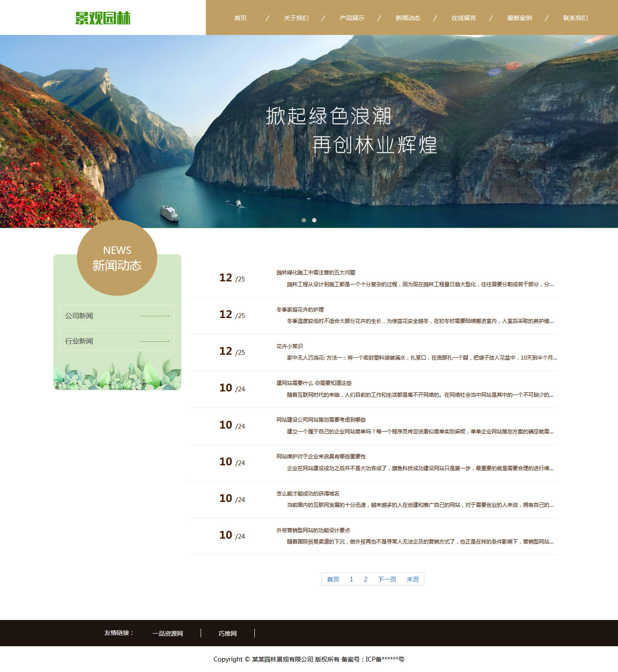
Task: Click the 下一页 pagination button
Action: [x=387, y=579]
